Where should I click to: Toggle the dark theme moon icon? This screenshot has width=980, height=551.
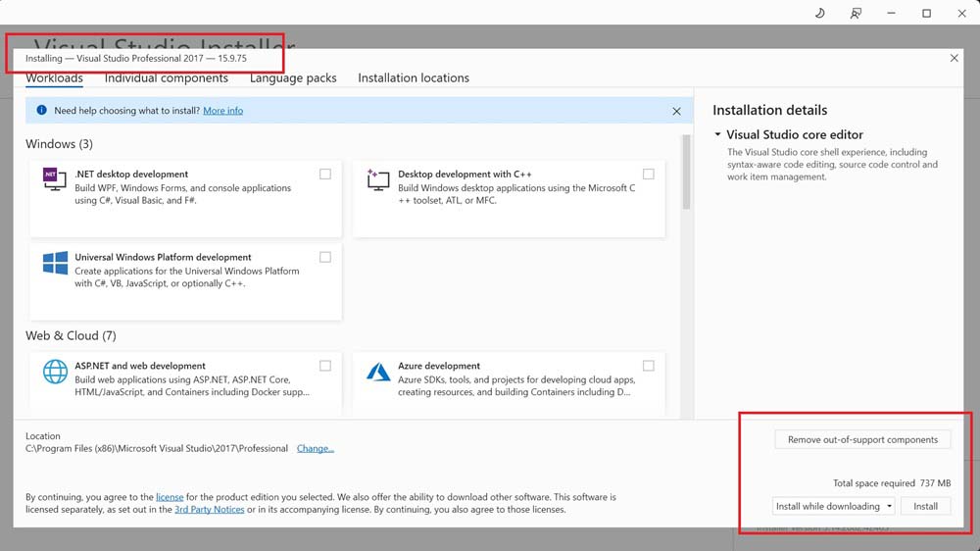coord(820,13)
